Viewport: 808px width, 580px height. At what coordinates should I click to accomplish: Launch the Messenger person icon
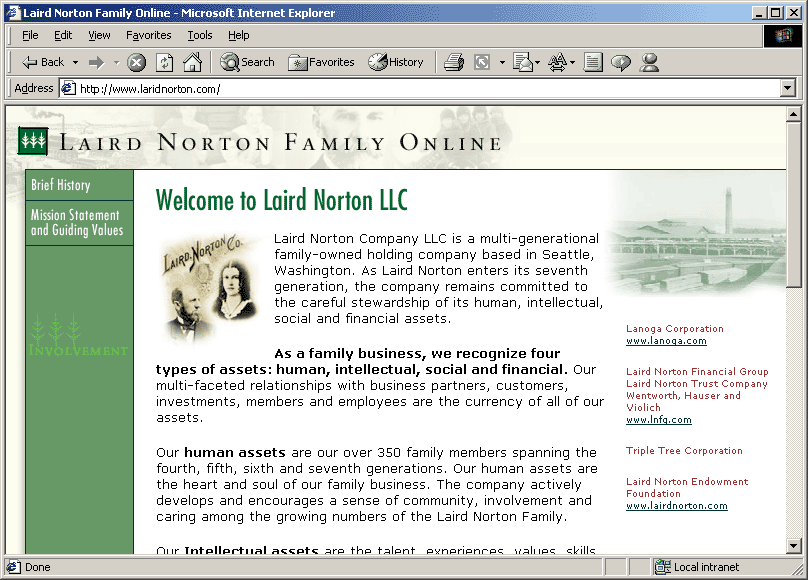[x=649, y=62]
